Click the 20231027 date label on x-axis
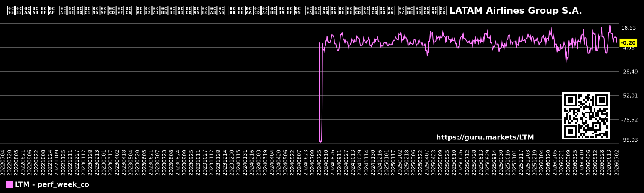Viewport: 644px width, 193px height. click(x=205, y=162)
